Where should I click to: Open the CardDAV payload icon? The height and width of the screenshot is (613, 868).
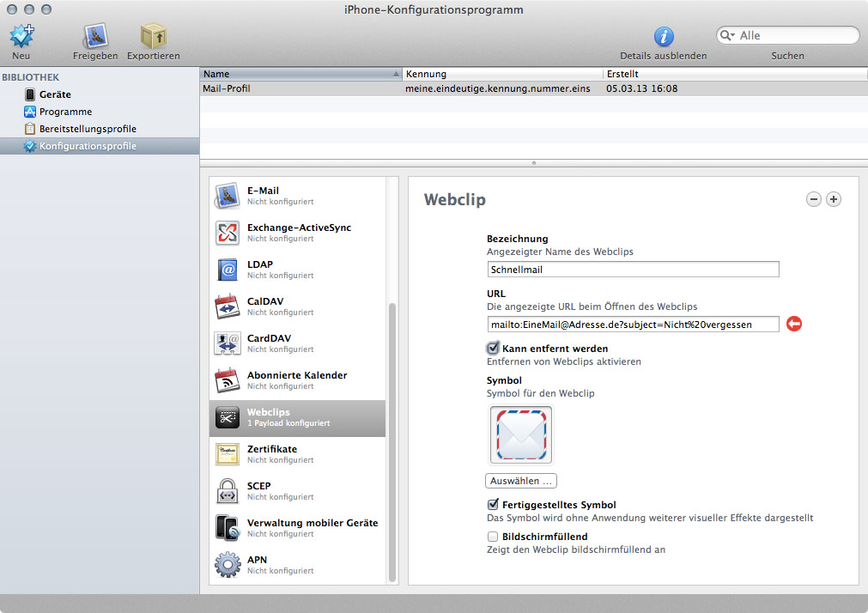[228, 344]
